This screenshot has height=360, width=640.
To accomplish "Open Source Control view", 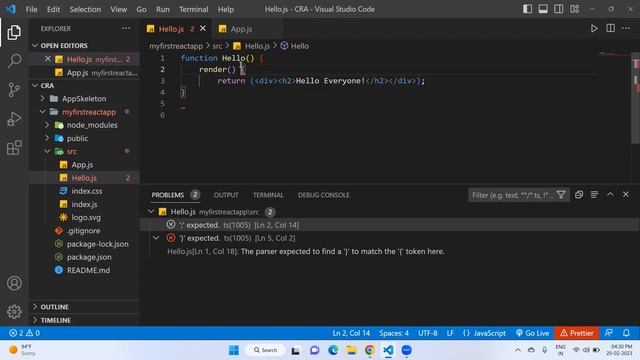I will pyautogui.click(x=14, y=89).
